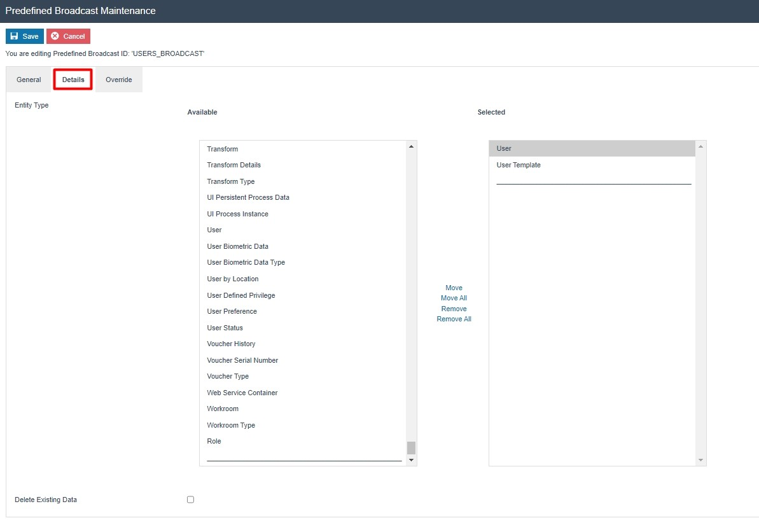The width and height of the screenshot is (759, 532).
Task: Click the Remove All link
Action: click(x=453, y=319)
